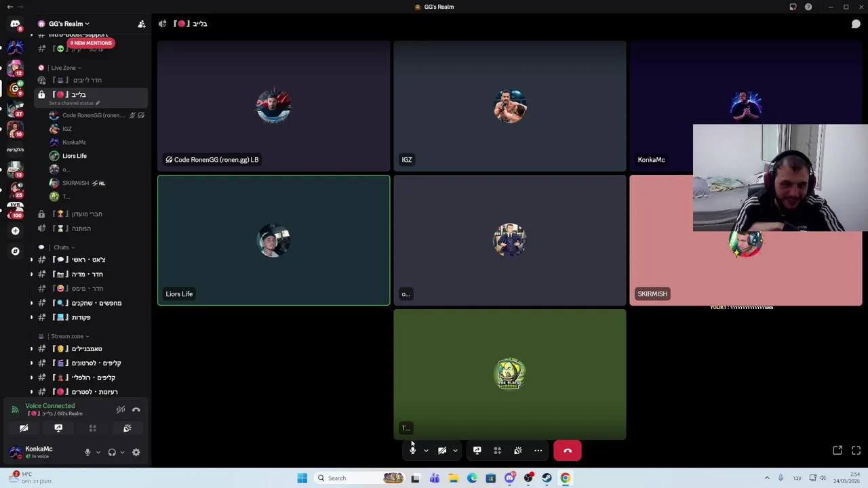Screen dimensions: 868x488
Task: Expand threads arrow for חדר מדיה channel
Action: [x=31, y=274]
